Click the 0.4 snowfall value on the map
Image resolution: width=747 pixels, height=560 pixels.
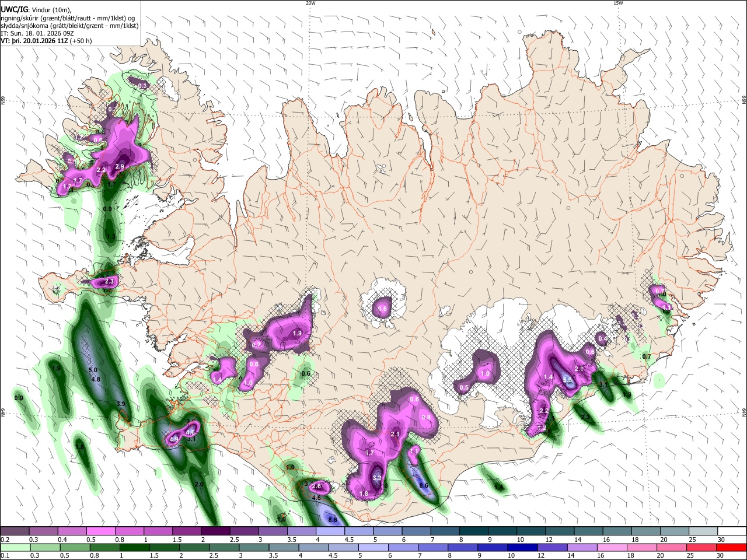point(603,338)
